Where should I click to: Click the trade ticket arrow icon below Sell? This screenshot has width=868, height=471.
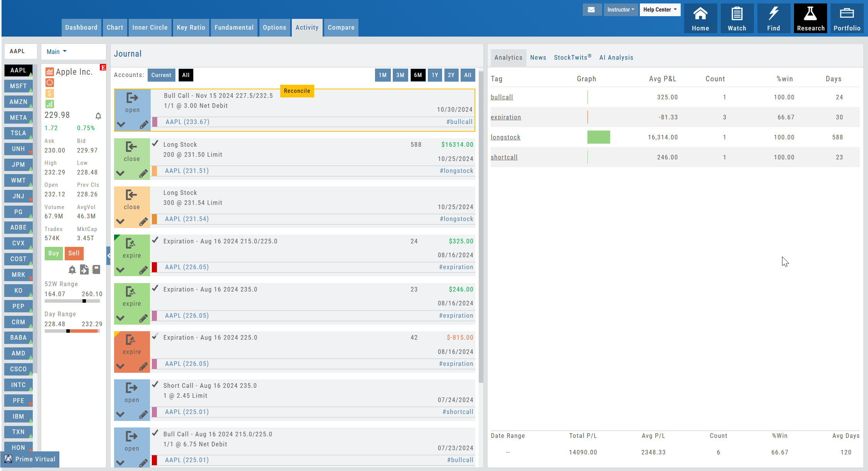point(84,270)
